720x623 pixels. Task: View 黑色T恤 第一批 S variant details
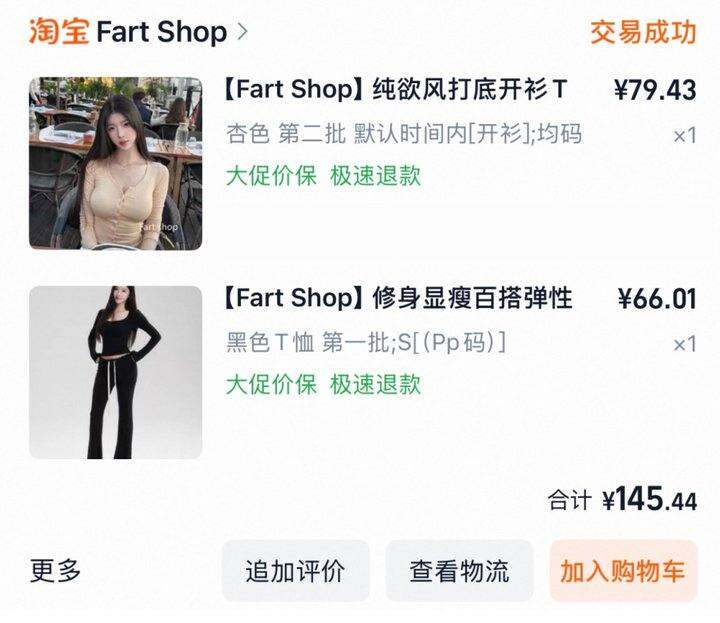[366, 342]
